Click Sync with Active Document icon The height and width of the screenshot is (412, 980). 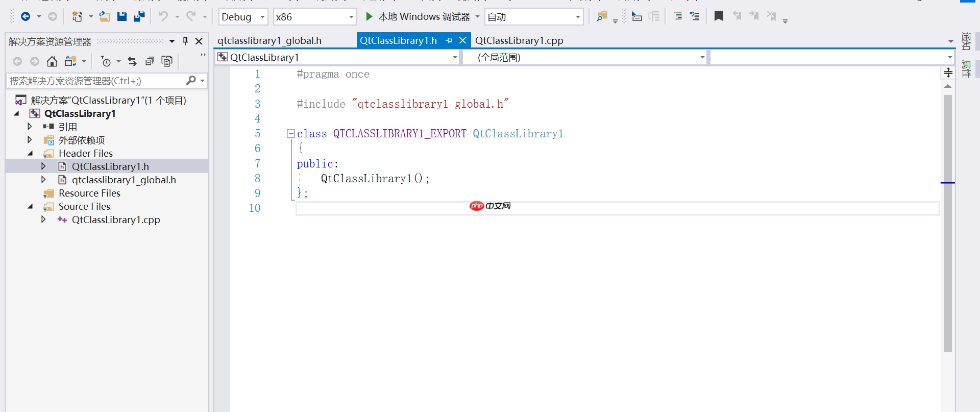tap(132, 62)
